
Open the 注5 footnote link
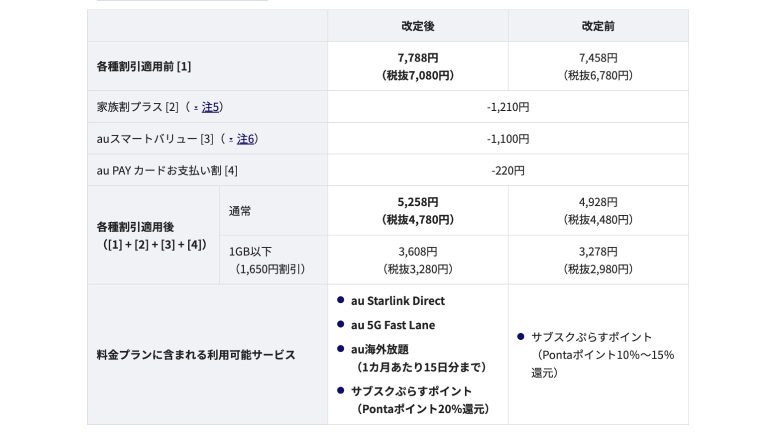pos(210,107)
